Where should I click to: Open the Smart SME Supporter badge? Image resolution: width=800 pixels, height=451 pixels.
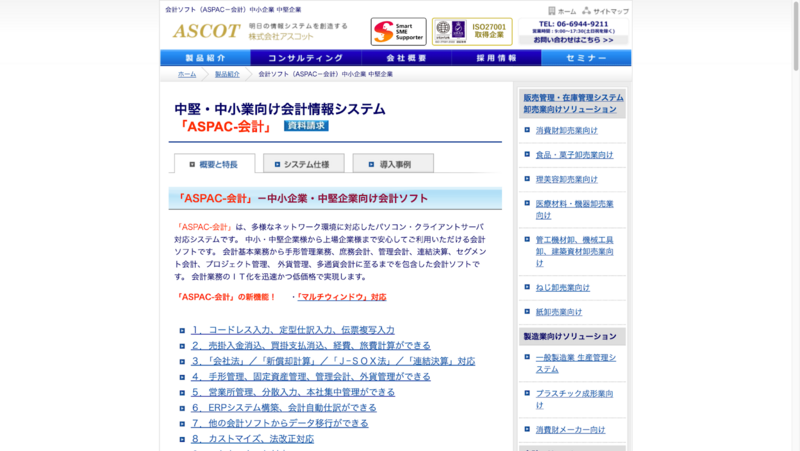click(x=398, y=32)
